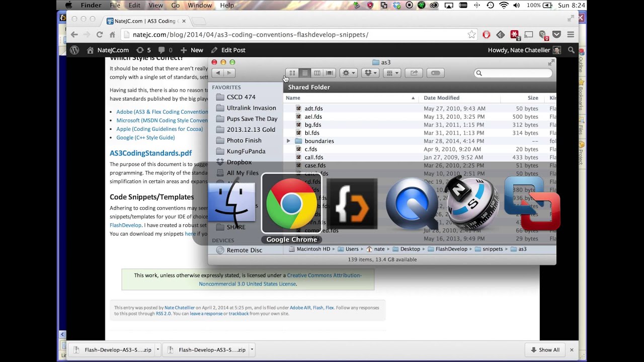The width and height of the screenshot is (644, 362).
Task: Open the Finder action gear menu
Action: pos(348,73)
